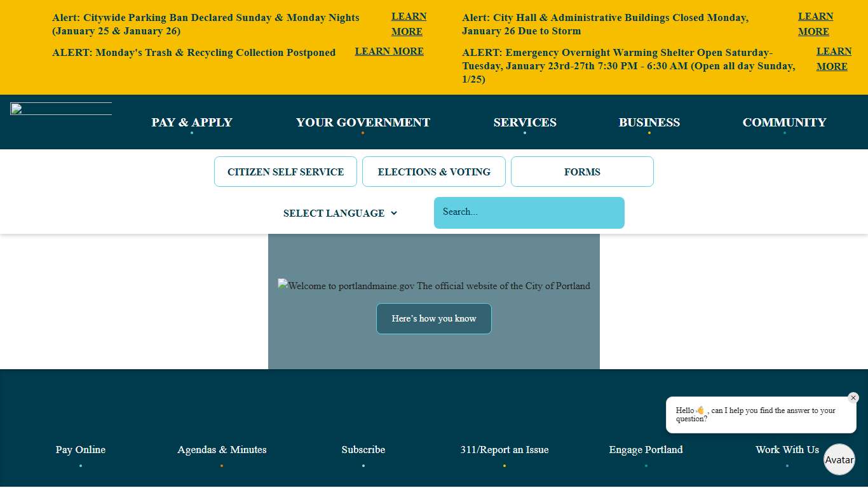Dismiss the chat greeting bubble
The width and height of the screenshot is (868, 488).
click(x=853, y=398)
